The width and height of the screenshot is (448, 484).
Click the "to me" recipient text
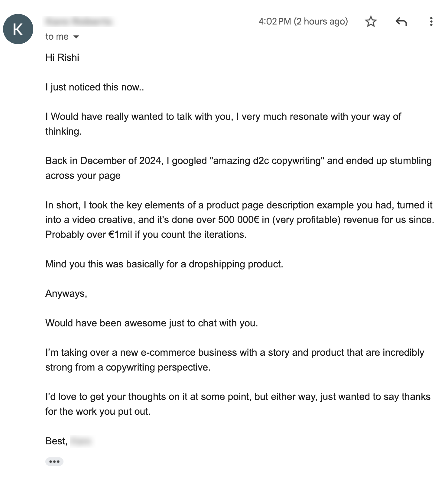(x=57, y=37)
